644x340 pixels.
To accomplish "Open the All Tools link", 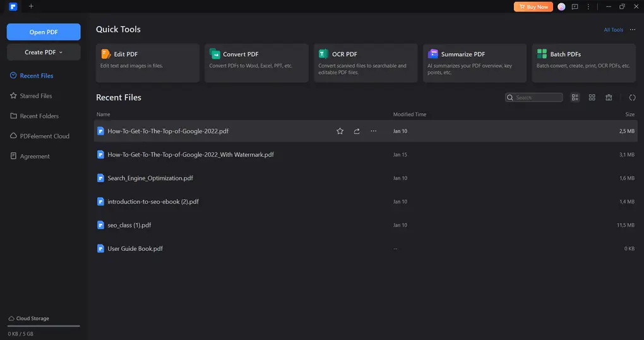I will click(x=613, y=30).
